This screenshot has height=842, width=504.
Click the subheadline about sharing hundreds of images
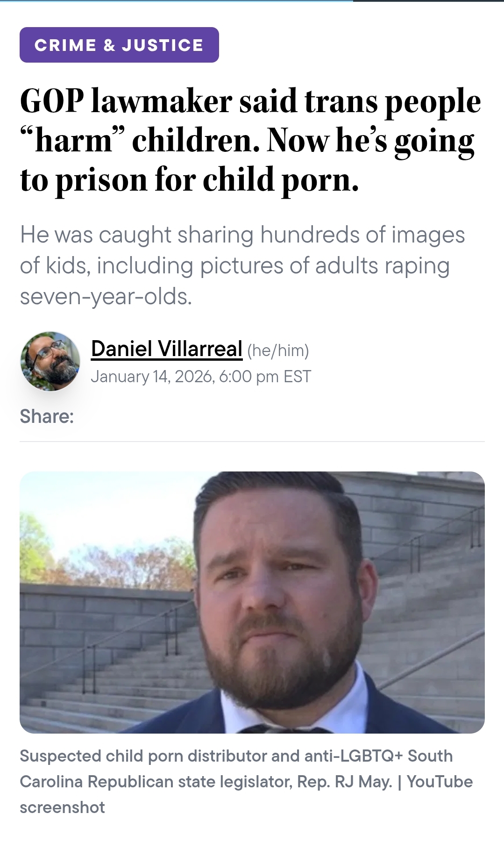pos(242,265)
